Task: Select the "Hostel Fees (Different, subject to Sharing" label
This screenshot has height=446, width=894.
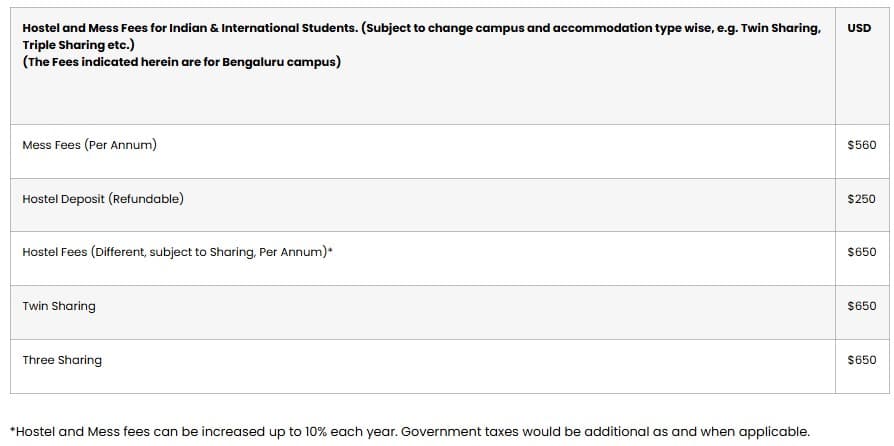Action: click(x=173, y=252)
